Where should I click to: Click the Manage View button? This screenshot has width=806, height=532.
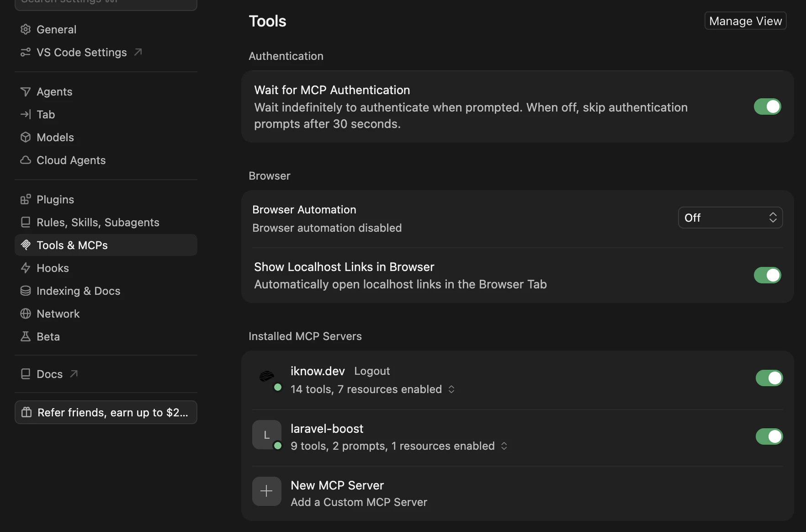[745, 21]
